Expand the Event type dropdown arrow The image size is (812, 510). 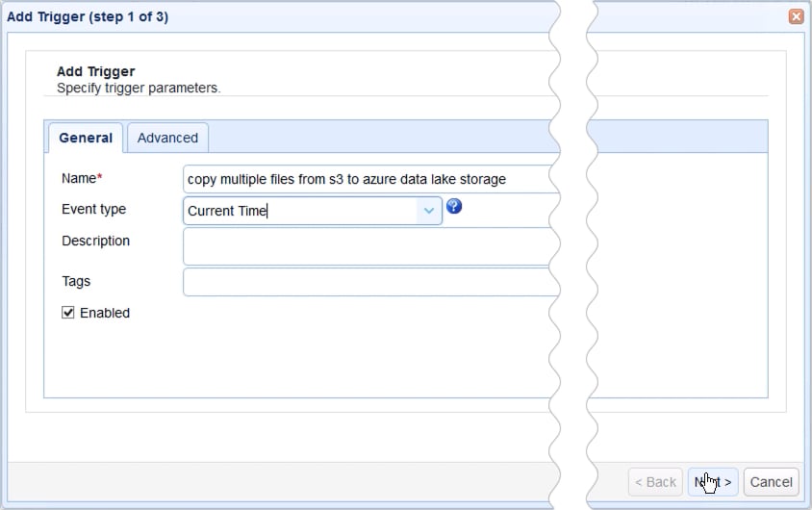pyautogui.click(x=429, y=211)
